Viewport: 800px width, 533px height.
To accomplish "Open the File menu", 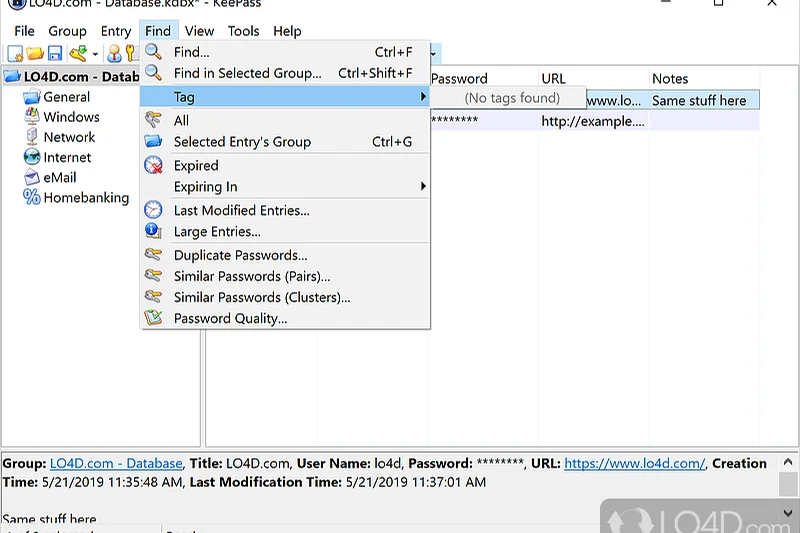I will tap(24, 31).
